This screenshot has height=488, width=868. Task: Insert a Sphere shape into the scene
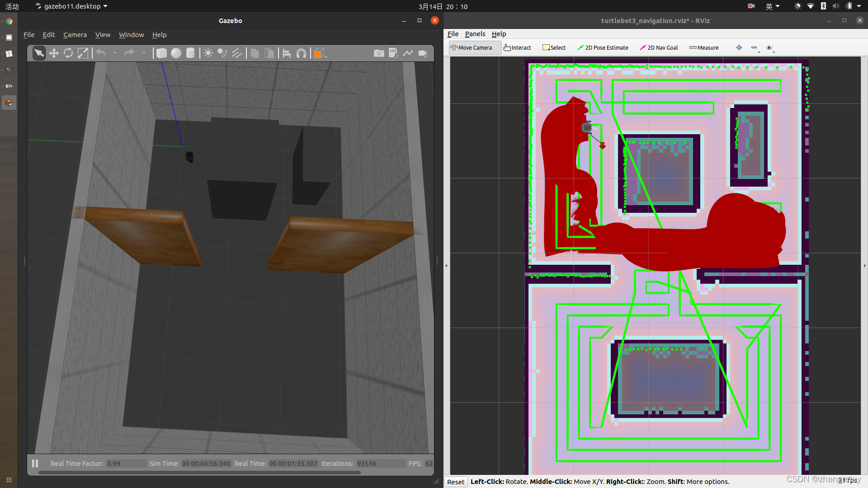[176, 53]
